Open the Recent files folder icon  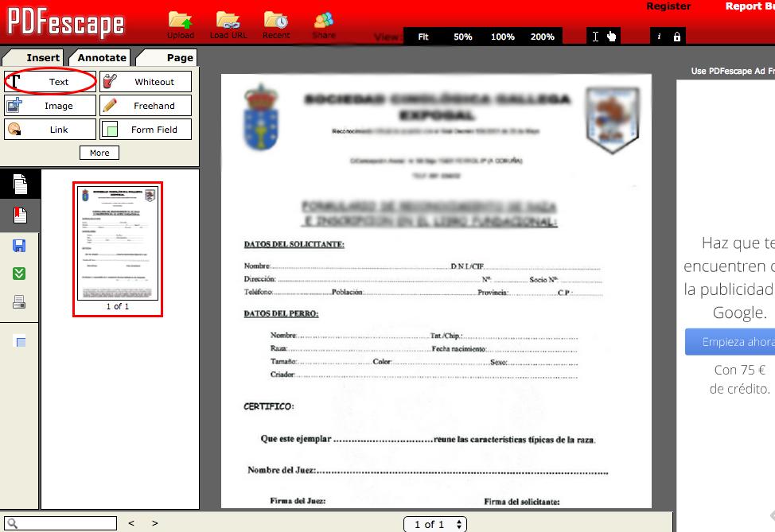[276, 21]
